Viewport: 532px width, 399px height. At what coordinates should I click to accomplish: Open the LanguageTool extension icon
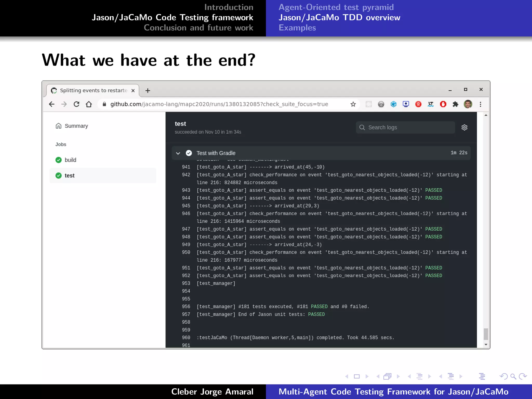click(x=431, y=104)
